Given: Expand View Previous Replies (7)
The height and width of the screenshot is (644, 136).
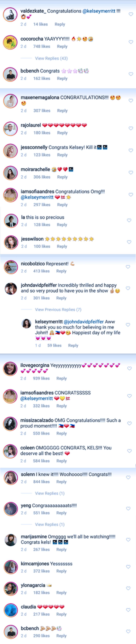Looking at the screenshot, I should [58, 309].
